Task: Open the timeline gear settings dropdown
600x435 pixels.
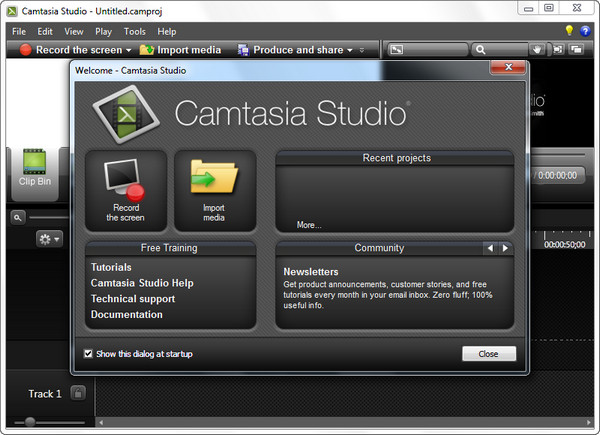Action: pyautogui.click(x=48, y=239)
